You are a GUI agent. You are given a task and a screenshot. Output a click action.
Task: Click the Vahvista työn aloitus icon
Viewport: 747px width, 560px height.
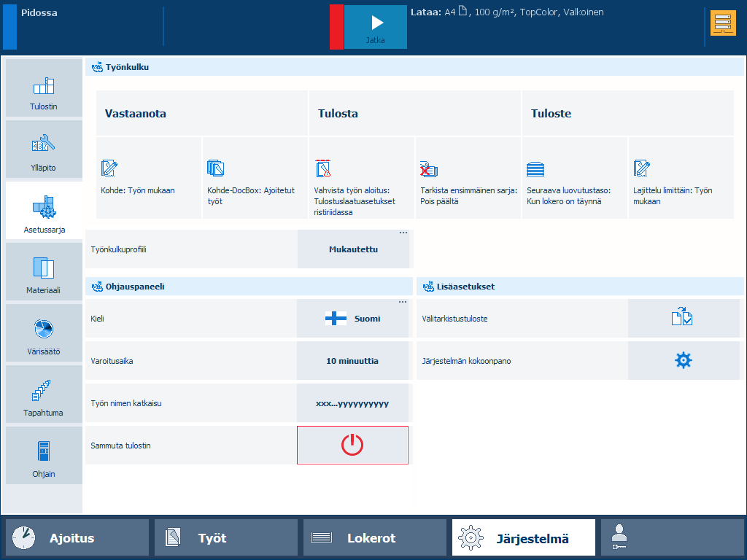pyautogui.click(x=323, y=168)
